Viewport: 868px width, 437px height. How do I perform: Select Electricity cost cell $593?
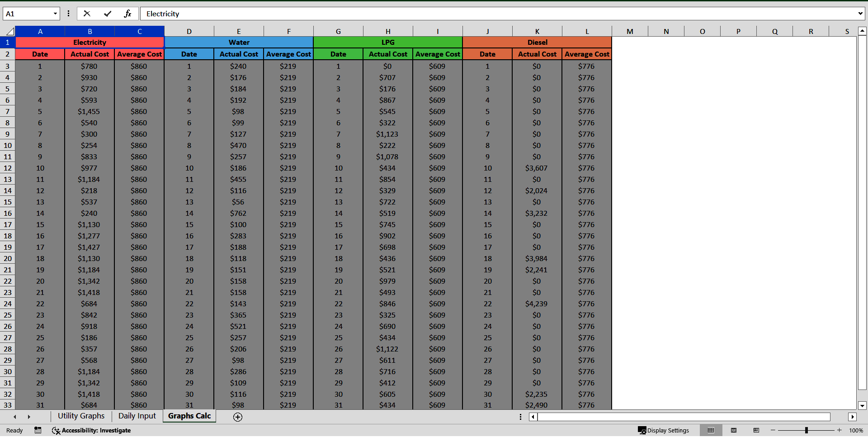pyautogui.click(x=90, y=100)
